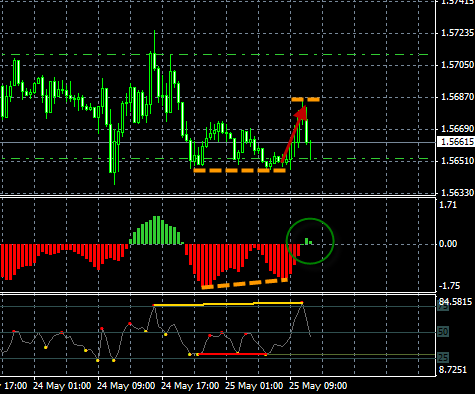The height and width of the screenshot is (394, 475).
Task: Select the histogram zero level label 0.00
Action: click(x=448, y=244)
